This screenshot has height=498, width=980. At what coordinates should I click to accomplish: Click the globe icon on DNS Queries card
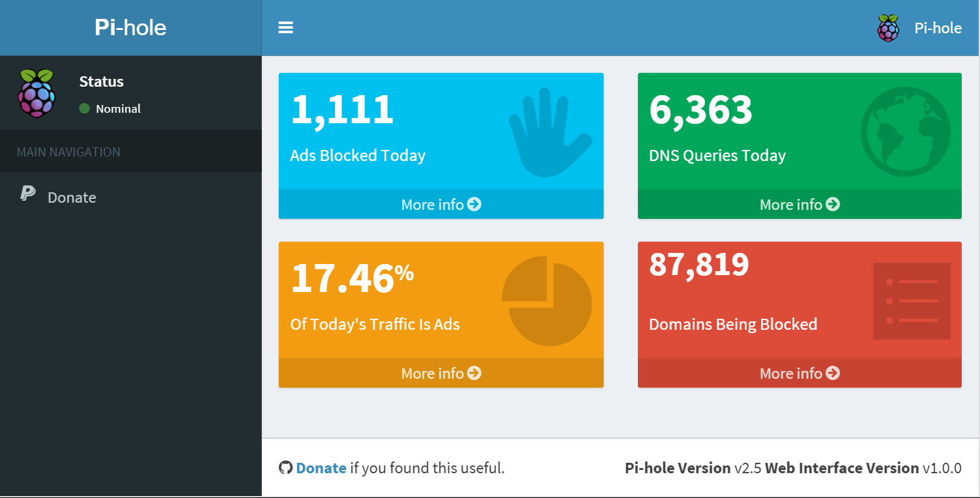905,132
